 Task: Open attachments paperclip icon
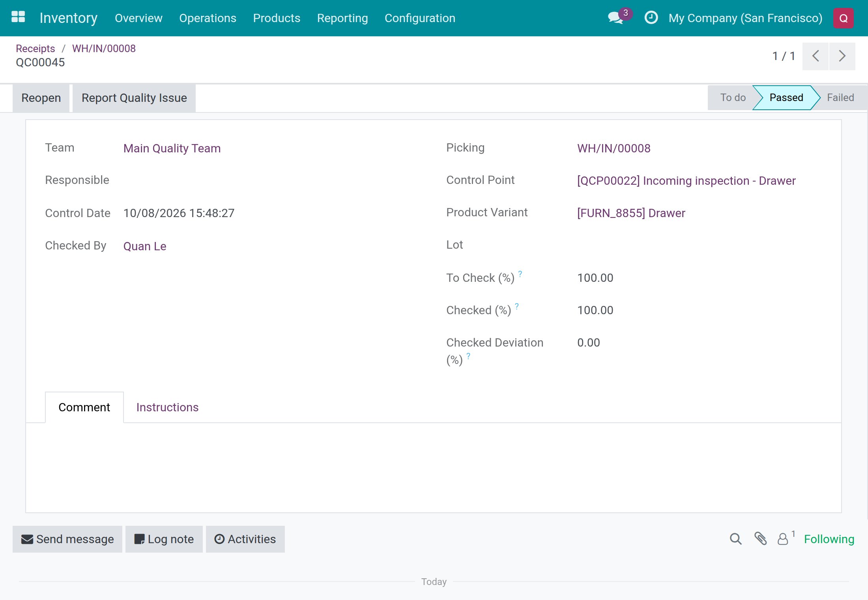pyautogui.click(x=760, y=539)
